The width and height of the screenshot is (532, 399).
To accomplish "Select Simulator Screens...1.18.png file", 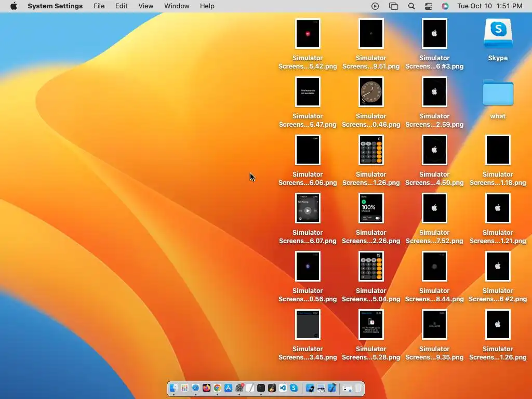I will pyautogui.click(x=498, y=150).
